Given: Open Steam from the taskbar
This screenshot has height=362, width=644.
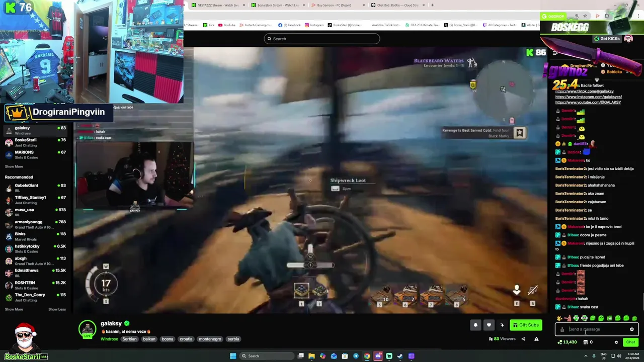Looking at the screenshot, I should (x=400, y=356).
